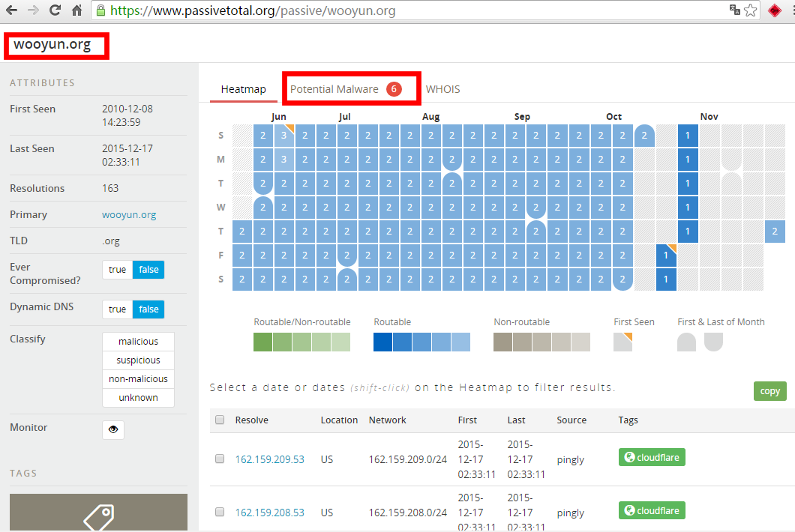This screenshot has height=532, width=795.
Task: Click the tag icon under TAGS
Action: click(99, 516)
